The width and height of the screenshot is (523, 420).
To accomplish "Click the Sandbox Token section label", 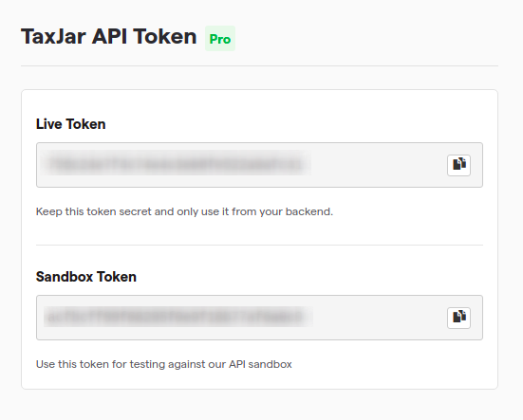I will pos(86,277).
